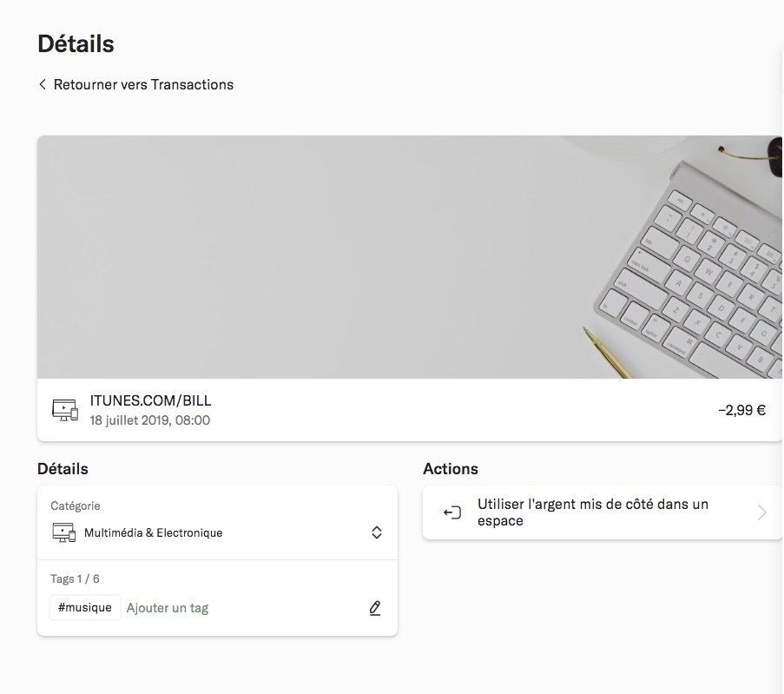The width and height of the screenshot is (784, 694).
Task: Click the back chevron beside Retourner
Action: [43, 84]
